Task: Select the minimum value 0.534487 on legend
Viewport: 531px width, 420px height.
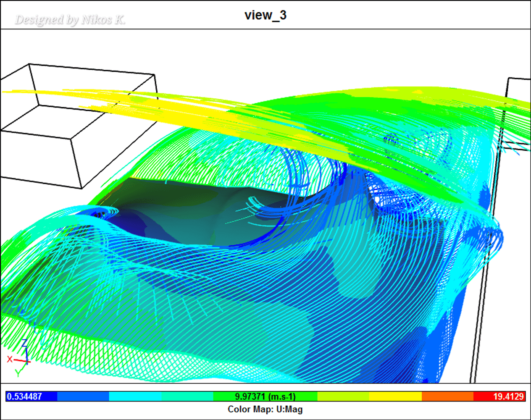Action: coord(24,396)
